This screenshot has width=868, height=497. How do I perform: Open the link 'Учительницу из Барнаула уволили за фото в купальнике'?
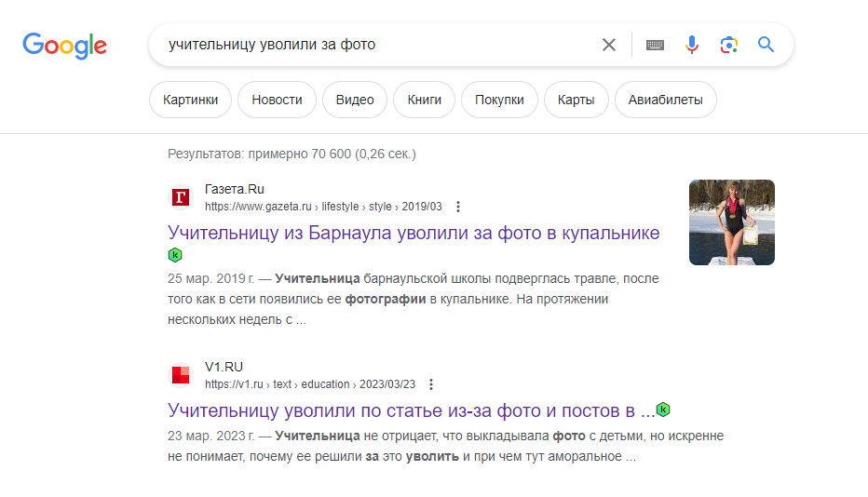(x=414, y=233)
